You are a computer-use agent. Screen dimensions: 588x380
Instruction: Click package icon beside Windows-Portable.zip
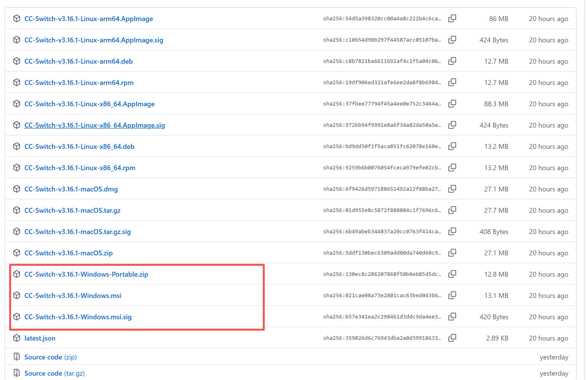[16, 274]
